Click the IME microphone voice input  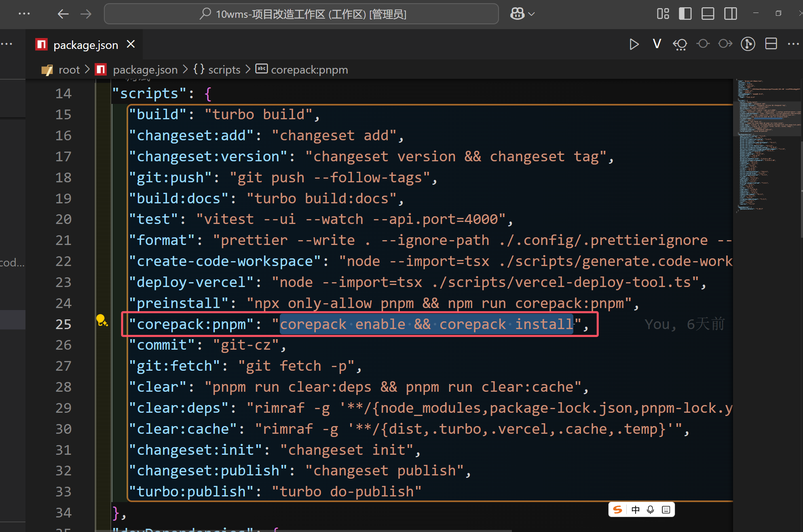[651, 509]
